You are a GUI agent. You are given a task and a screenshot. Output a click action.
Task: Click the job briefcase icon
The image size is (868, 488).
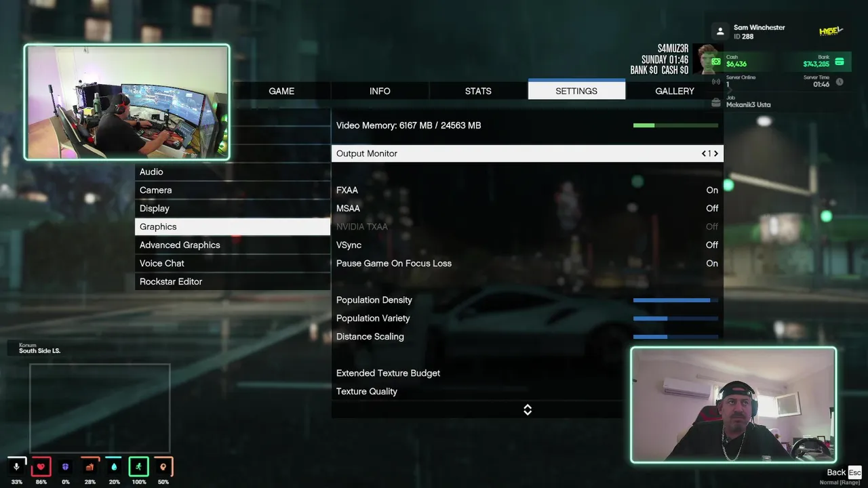(x=716, y=103)
